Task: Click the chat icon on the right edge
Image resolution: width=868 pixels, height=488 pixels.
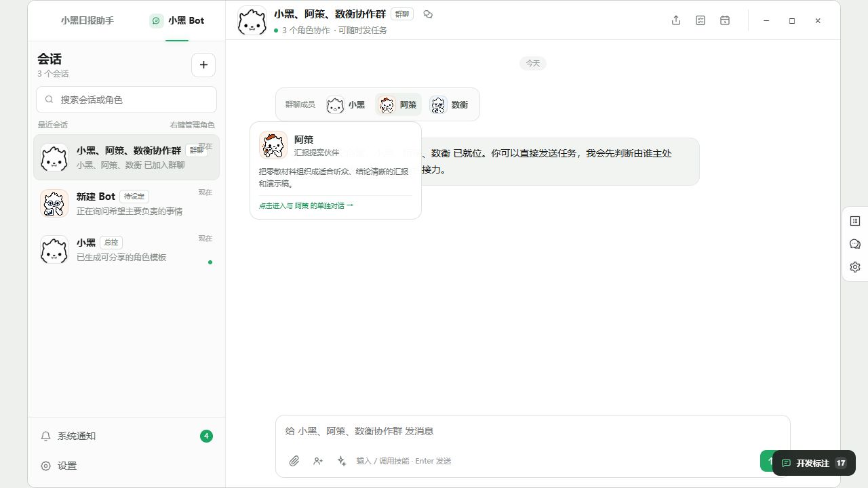Action: tap(855, 244)
